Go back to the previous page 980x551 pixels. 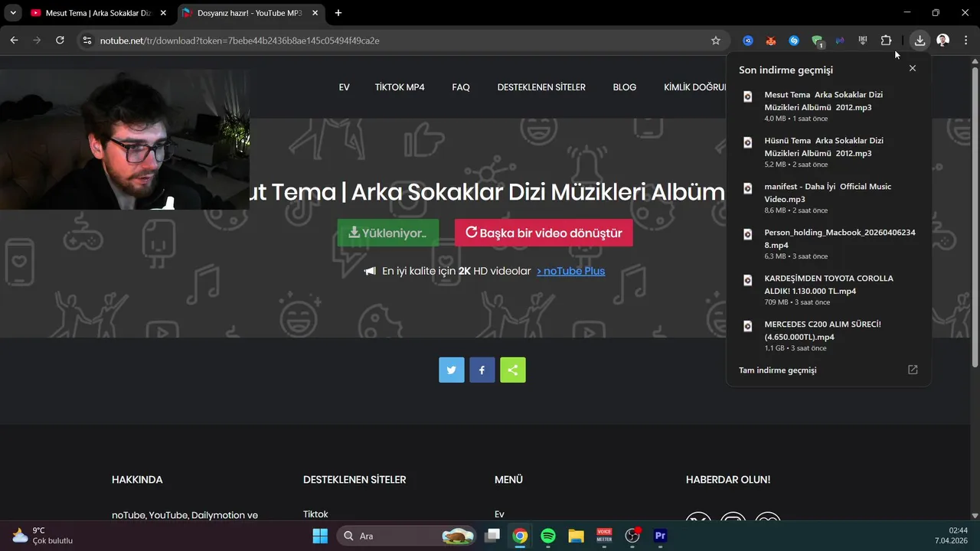14,41
